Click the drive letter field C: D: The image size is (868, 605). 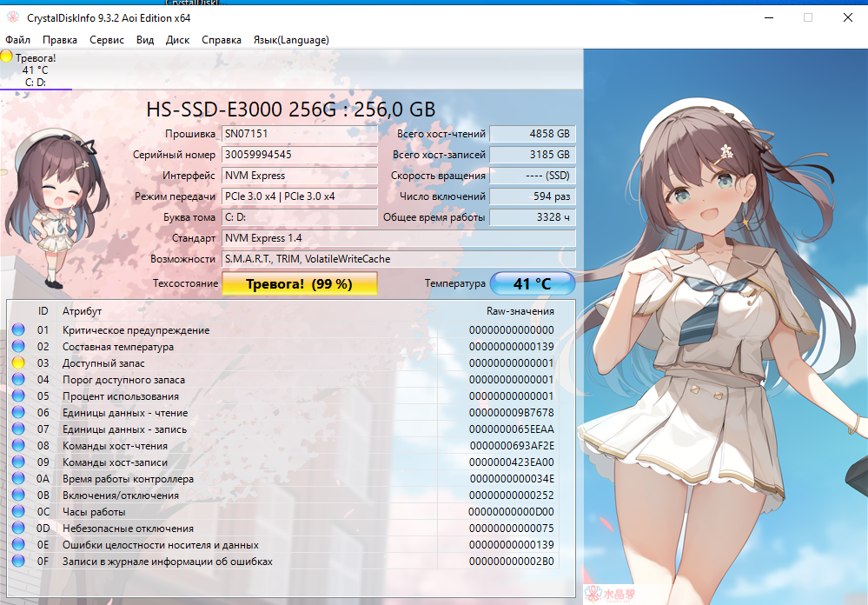(x=300, y=217)
